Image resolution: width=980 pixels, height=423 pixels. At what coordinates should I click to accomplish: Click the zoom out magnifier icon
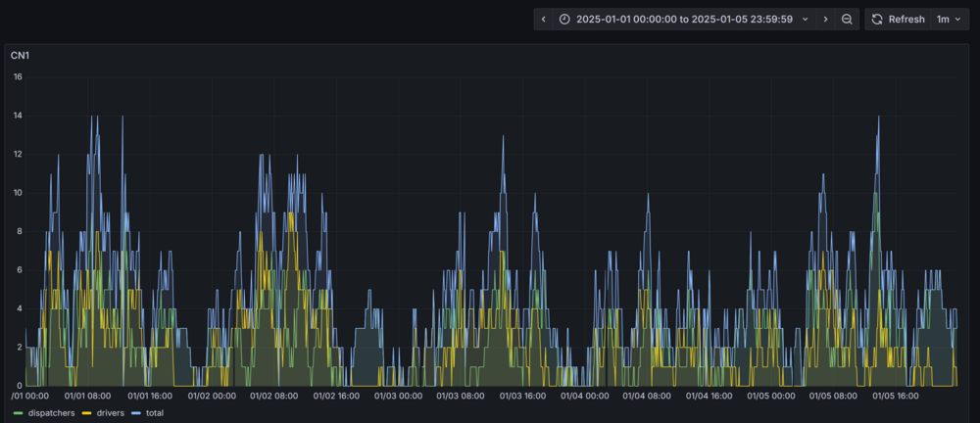click(x=847, y=19)
